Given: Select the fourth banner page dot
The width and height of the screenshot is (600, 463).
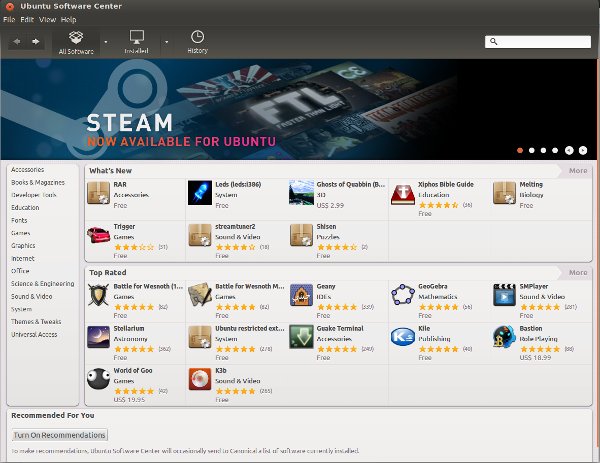Looking at the screenshot, I should [x=555, y=150].
